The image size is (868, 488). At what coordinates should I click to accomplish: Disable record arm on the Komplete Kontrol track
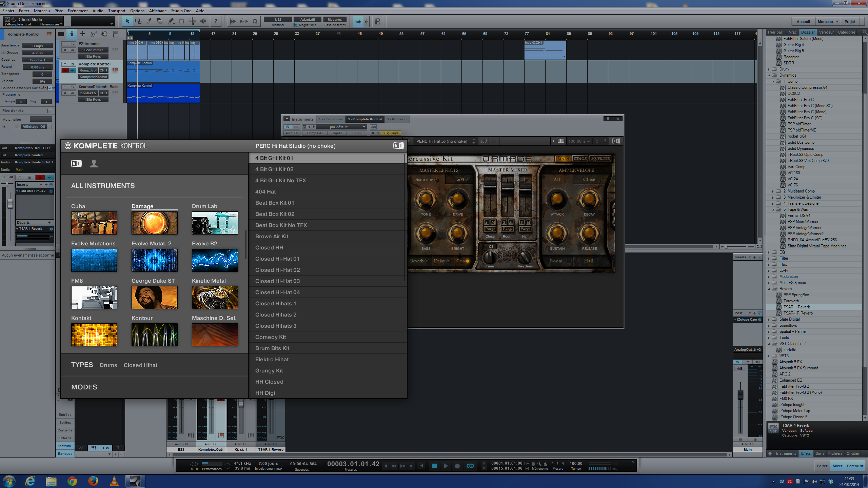click(x=65, y=70)
